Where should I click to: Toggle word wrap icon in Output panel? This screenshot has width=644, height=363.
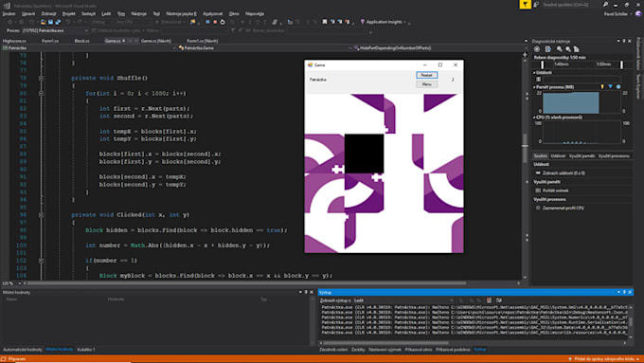[498, 300]
